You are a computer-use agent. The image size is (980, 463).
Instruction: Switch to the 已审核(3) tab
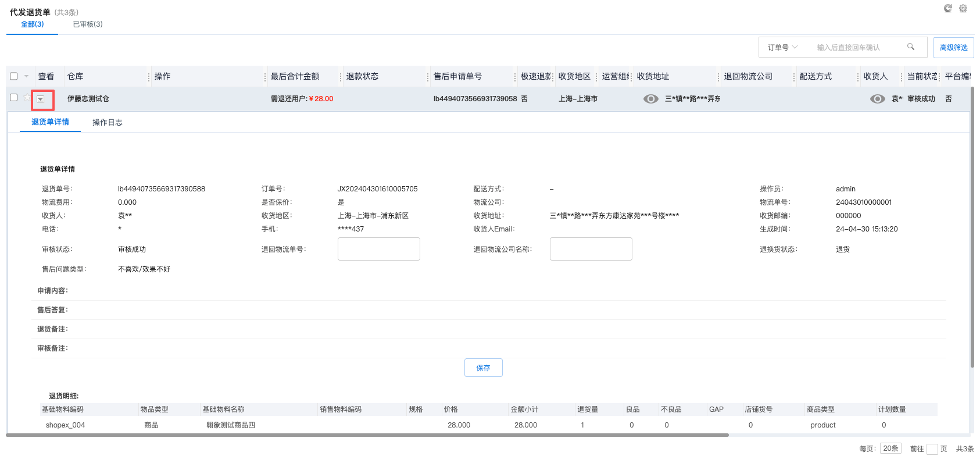point(88,24)
